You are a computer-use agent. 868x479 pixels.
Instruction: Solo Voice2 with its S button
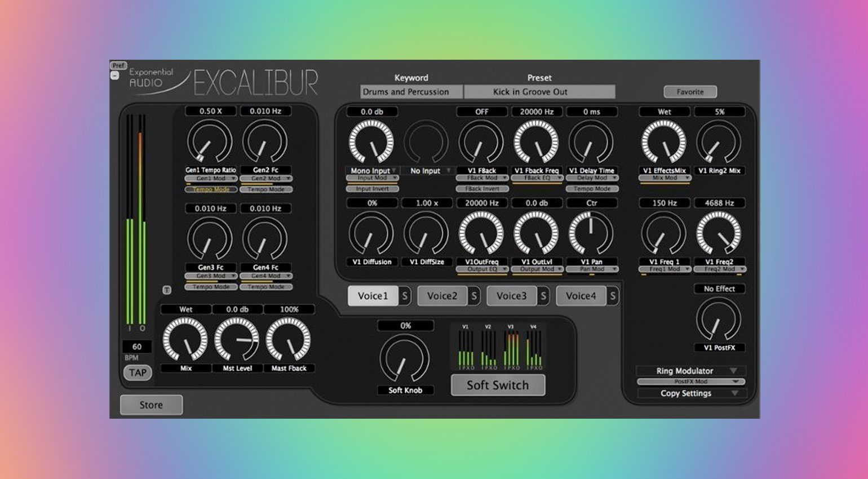[474, 296]
